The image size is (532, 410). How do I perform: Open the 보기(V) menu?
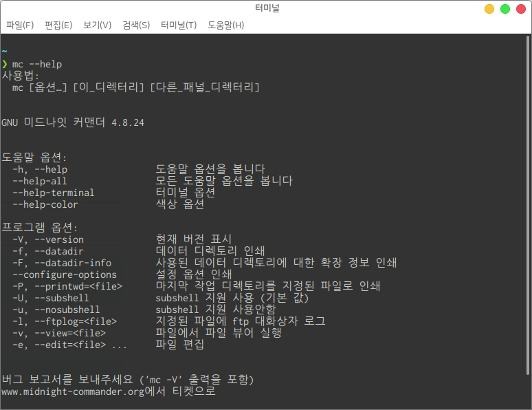coord(97,25)
